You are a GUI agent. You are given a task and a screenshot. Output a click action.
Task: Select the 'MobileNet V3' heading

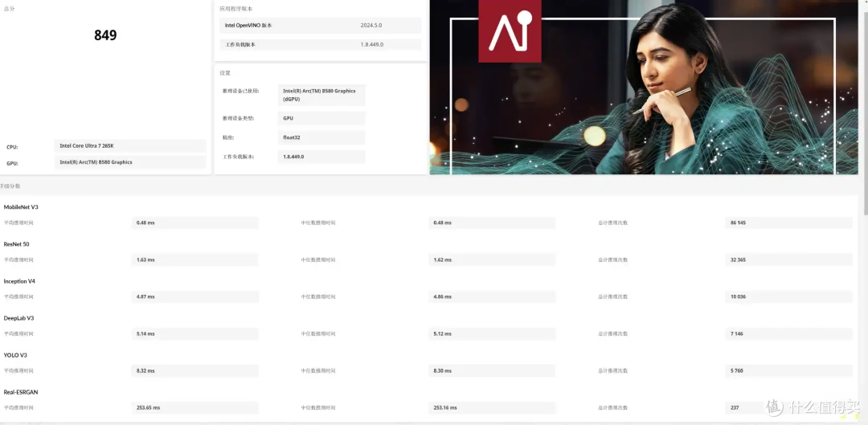tap(21, 207)
